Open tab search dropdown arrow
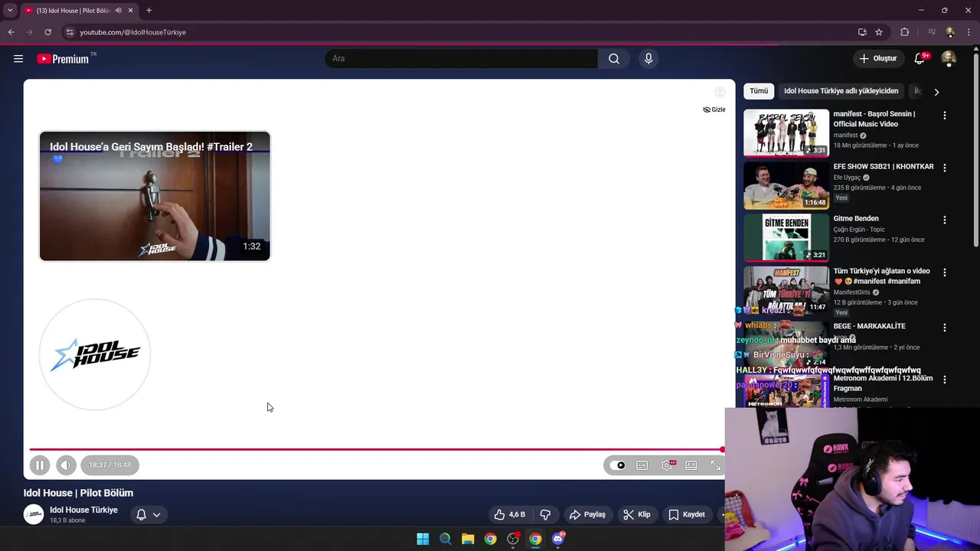The image size is (980, 551). click(x=10, y=10)
